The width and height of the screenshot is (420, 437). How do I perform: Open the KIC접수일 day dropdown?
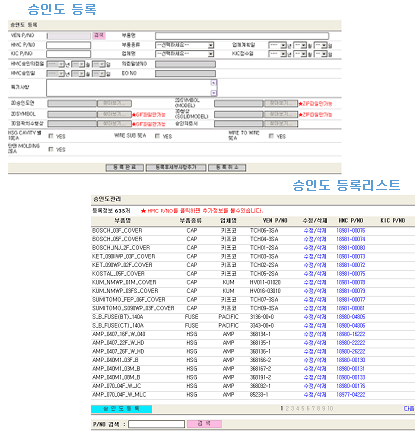(321, 54)
